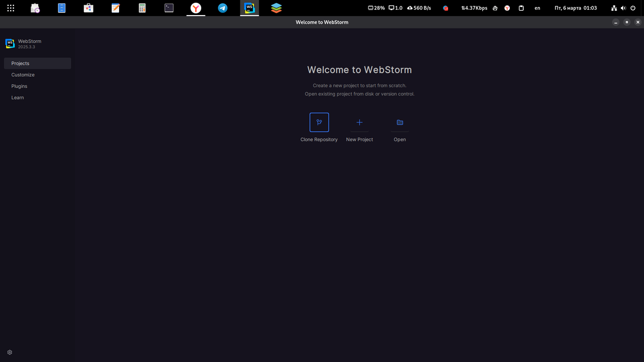
Task: Launch the calendar clock app from panel
Action: click(x=35, y=8)
